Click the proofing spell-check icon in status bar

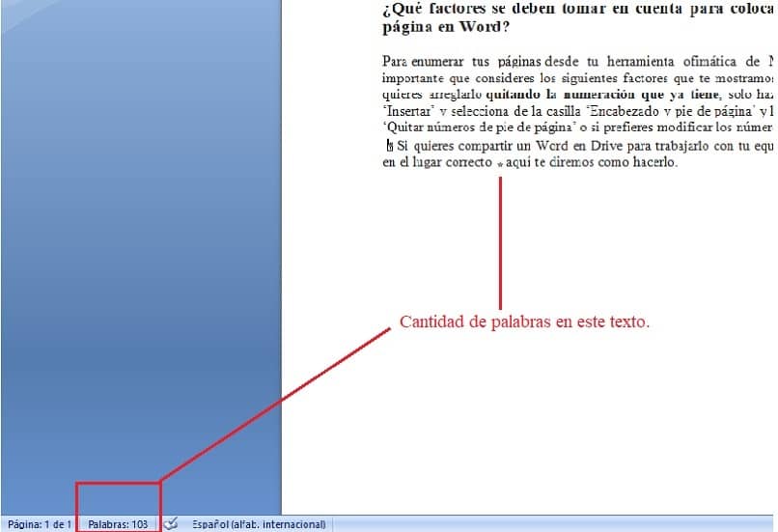click(x=171, y=523)
